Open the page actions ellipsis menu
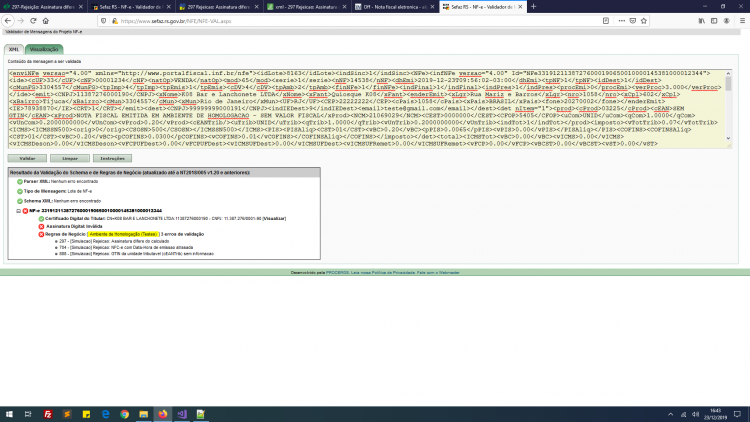 click(621, 21)
